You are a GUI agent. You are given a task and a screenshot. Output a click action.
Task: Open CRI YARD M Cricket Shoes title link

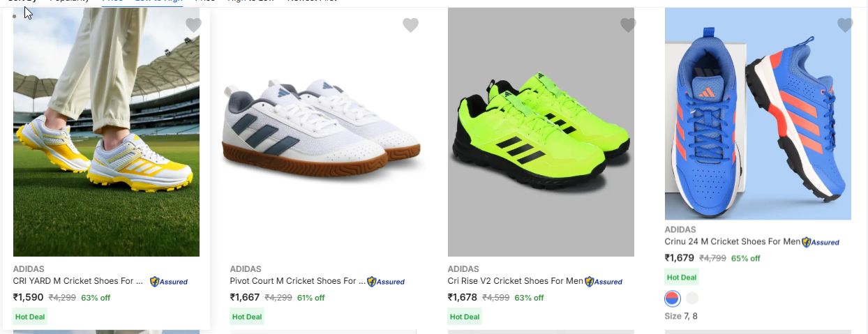tap(77, 281)
